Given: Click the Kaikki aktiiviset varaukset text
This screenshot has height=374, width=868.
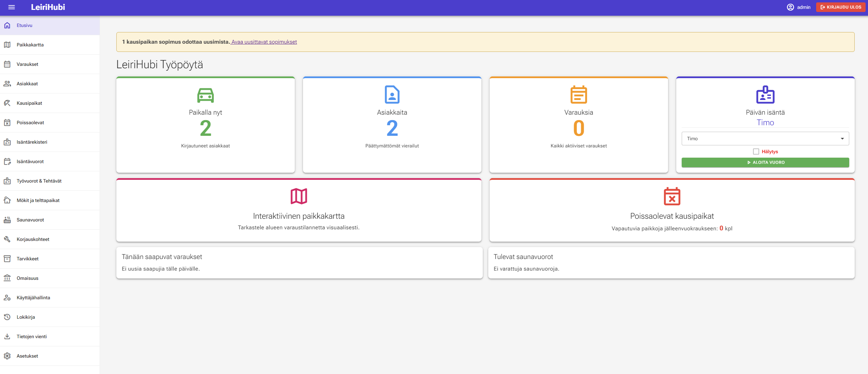Looking at the screenshot, I should point(579,146).
